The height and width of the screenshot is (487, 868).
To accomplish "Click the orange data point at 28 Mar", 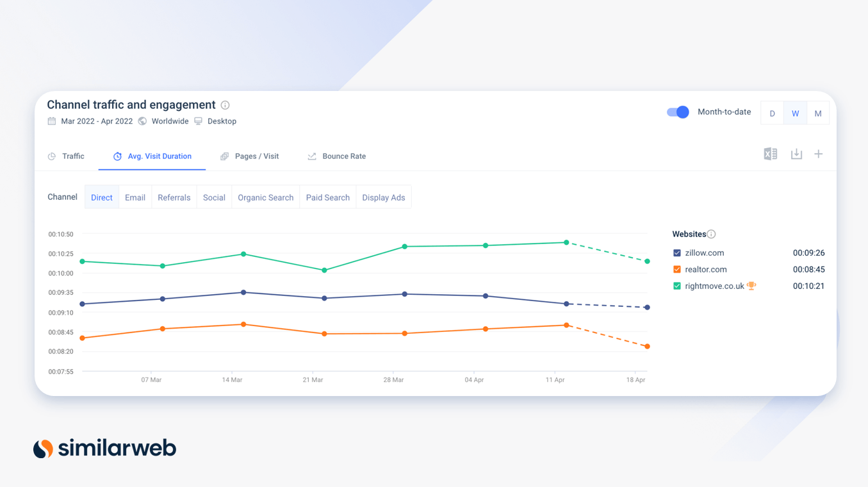I will coord(405,334).
